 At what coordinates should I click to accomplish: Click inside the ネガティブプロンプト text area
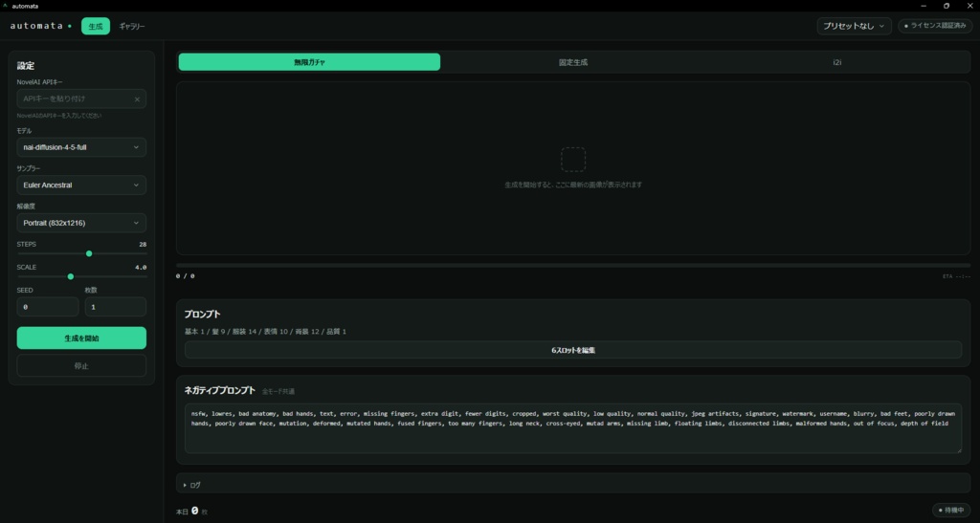[572, 428]
